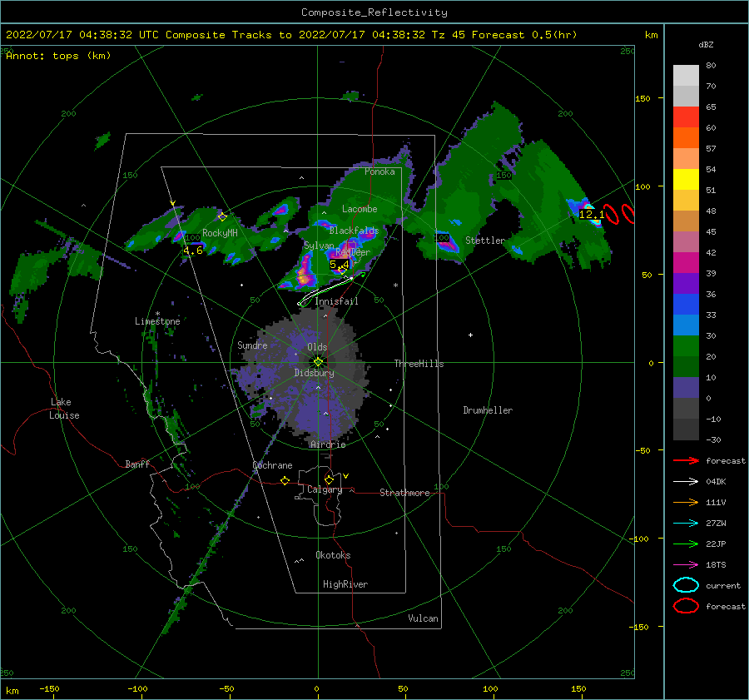Image resolution: width=749 pixels, height=700 pixels.
Task: Click the dBZ legend heading
Action: [706, 44]
